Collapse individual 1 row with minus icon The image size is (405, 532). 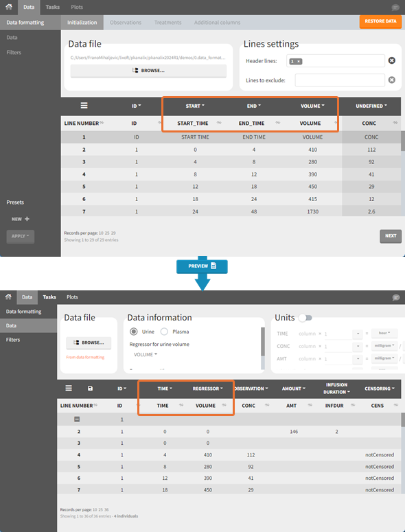click(x=77, y=419)
